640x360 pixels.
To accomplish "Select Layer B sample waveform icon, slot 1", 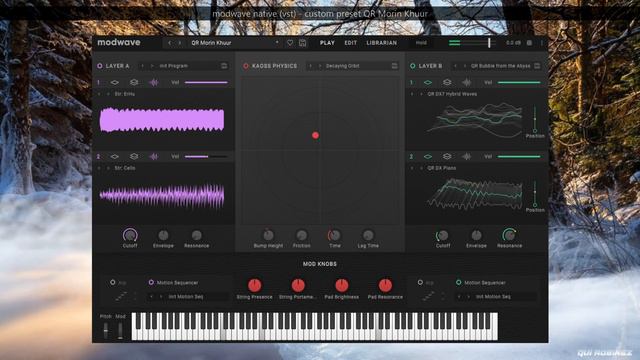I will point(467,82).
